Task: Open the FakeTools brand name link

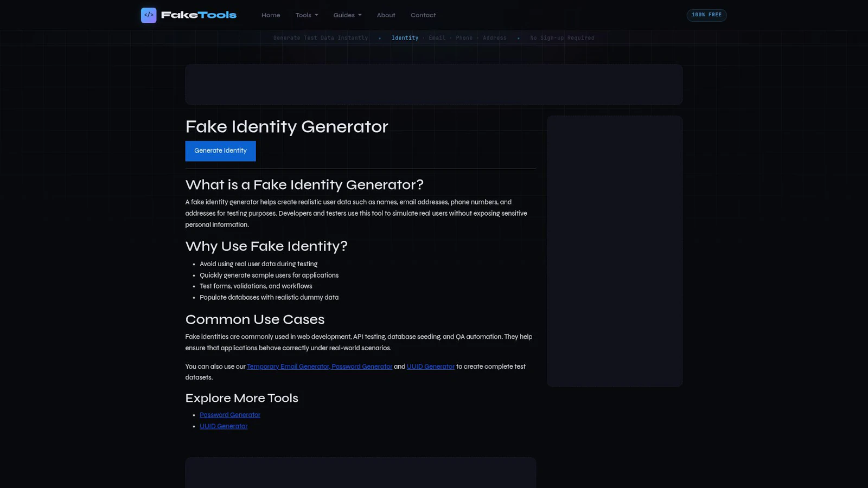Action: 199,15
